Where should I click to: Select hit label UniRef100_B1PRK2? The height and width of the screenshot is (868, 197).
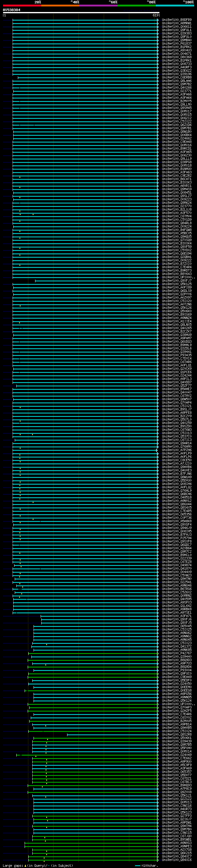tap(176, 47)
